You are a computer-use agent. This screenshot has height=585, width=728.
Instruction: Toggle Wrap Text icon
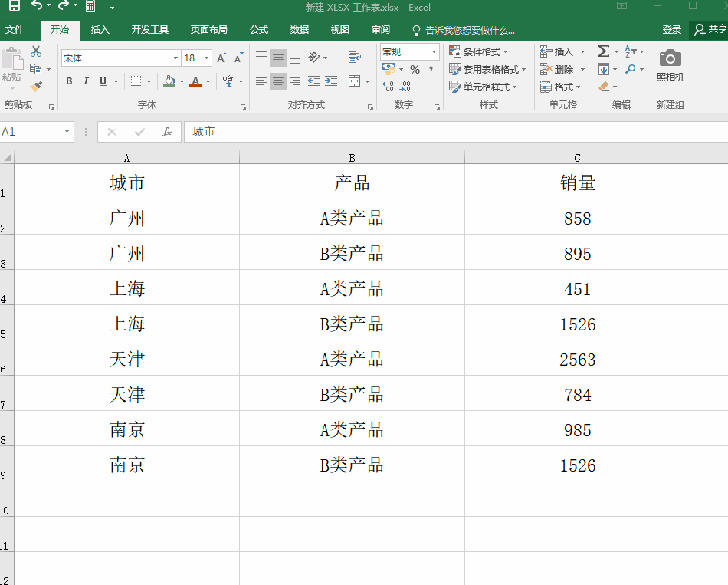point(355,58)
